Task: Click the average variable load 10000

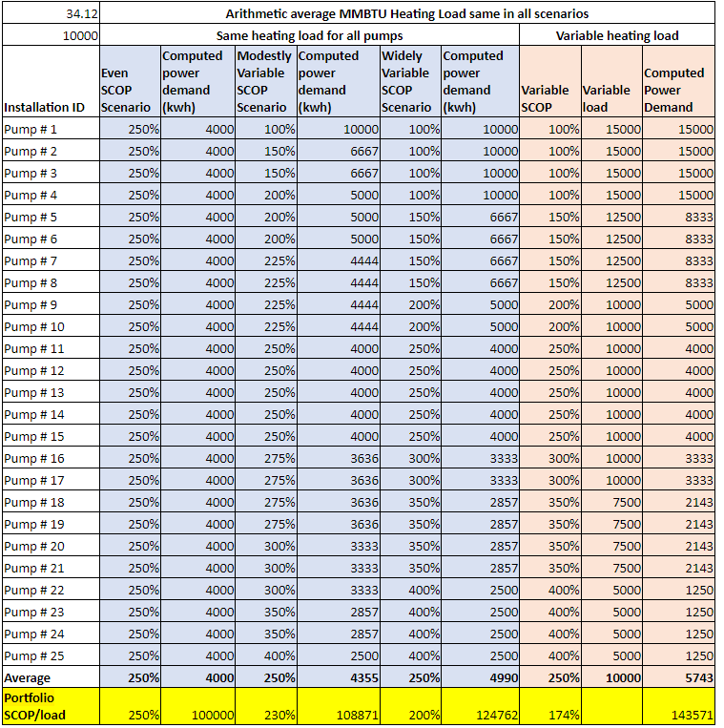Action: coord(611,677)
